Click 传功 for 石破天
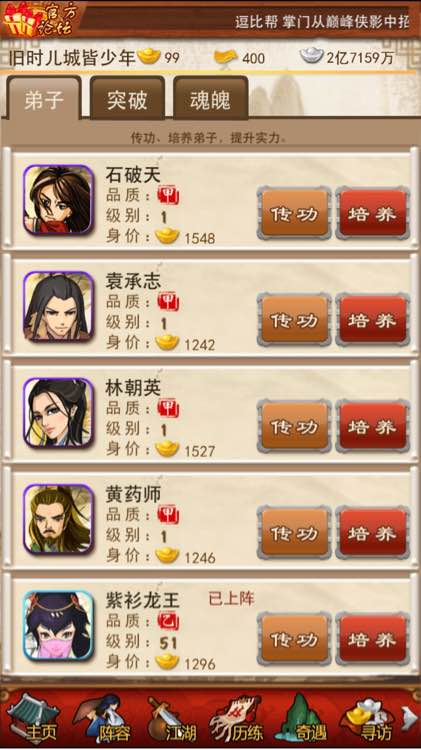Screen dimensions: 421x750 point(294,213)
